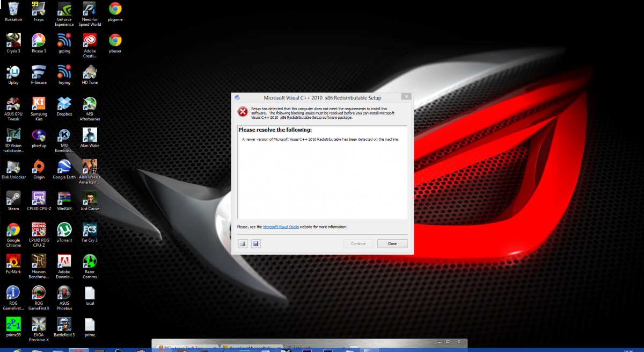This screenshot has width=644, height=352.
Task: Select the Dropbox desktop icon
Action: (x=64, y=106)
